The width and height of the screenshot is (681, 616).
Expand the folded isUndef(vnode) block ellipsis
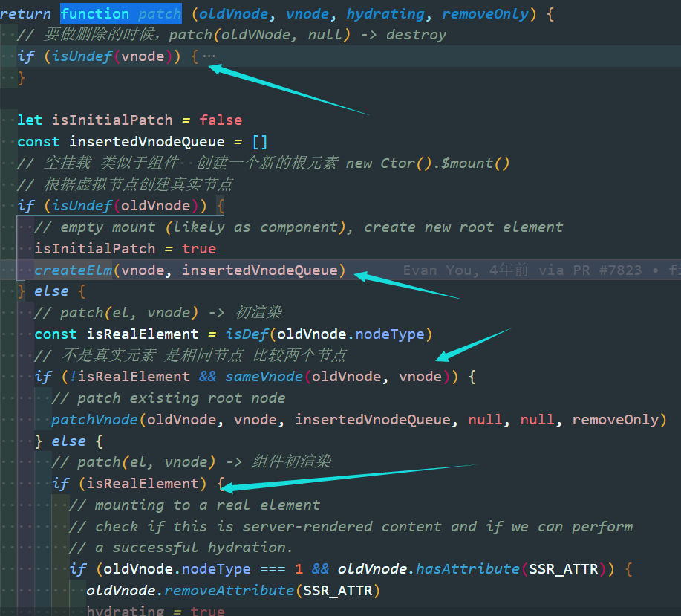coord(209,56)
